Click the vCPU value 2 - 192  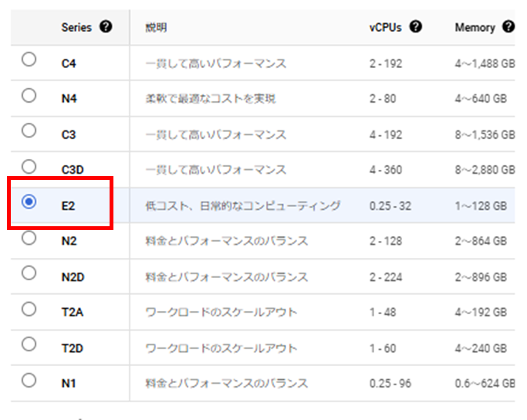(386, 63)
